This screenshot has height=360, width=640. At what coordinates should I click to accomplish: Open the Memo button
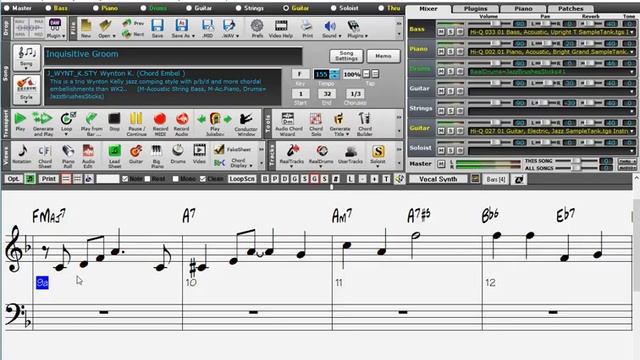[x=383, y=56]
